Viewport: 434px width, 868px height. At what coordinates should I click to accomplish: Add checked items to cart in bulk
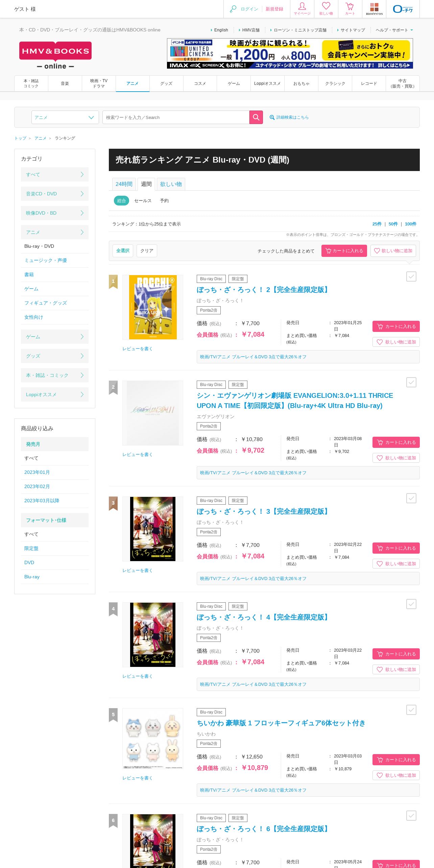[344, 251]
